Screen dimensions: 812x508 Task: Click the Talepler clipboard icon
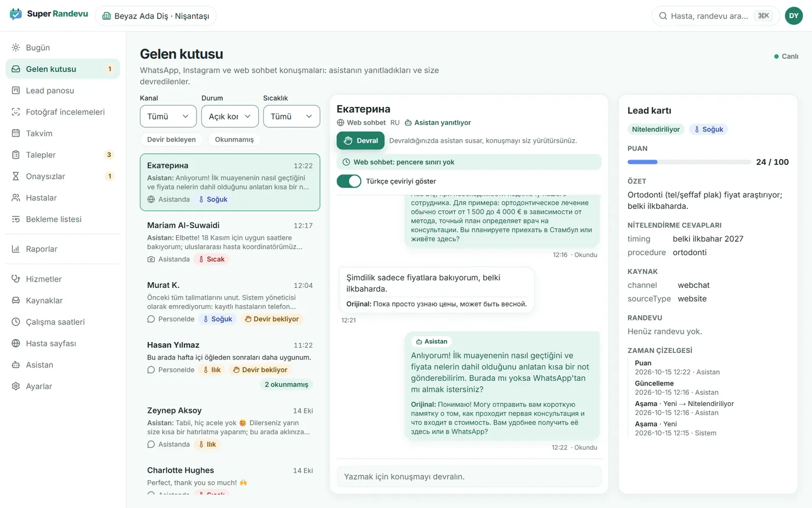tap(16, 155)
